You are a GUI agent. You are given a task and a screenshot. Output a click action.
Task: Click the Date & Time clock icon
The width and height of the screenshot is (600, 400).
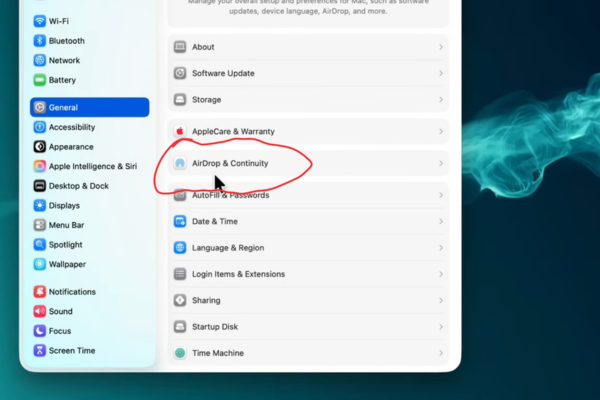[180, 221]
